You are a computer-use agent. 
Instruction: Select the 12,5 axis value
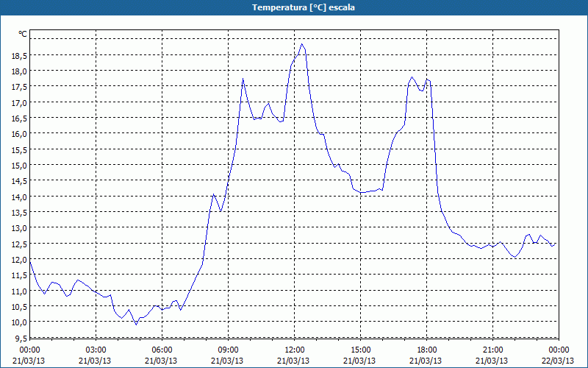pos(19,244)
